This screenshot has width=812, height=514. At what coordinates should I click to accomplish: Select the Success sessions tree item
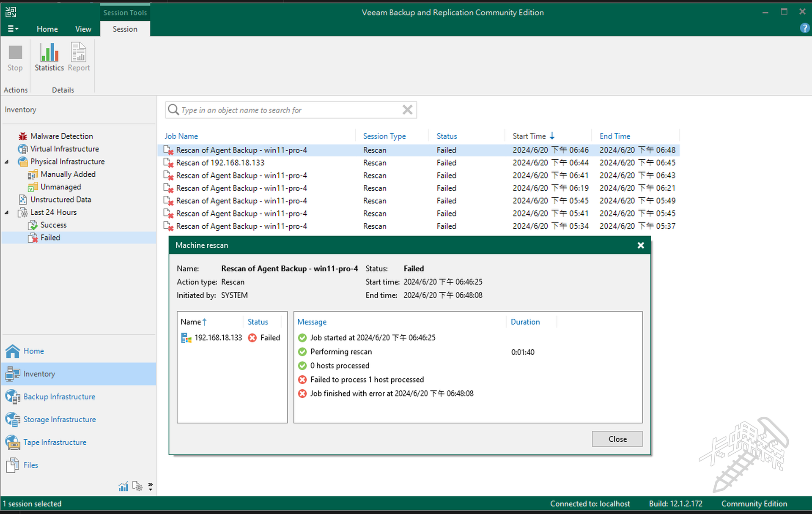pyautogui.click(x=53, y=225)
